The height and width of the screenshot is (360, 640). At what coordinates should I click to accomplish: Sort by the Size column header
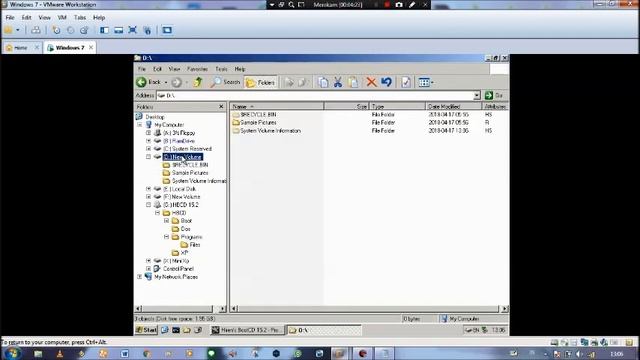(347, 107)
